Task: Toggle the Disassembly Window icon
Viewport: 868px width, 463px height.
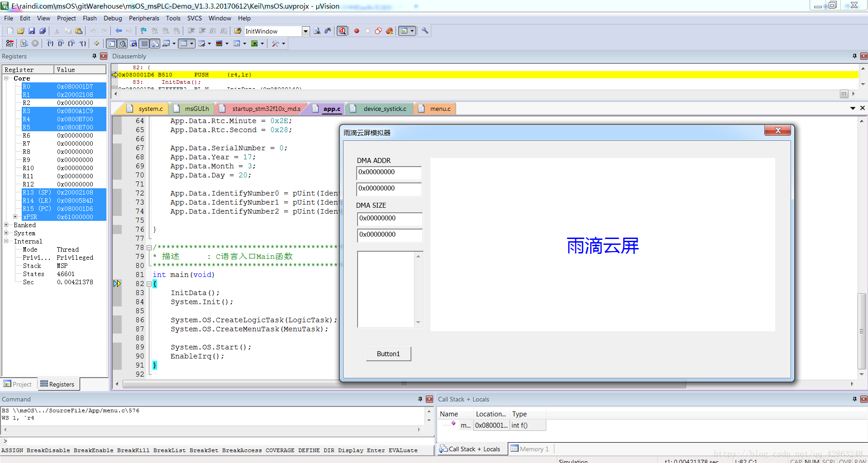Action: pos(123,43)
